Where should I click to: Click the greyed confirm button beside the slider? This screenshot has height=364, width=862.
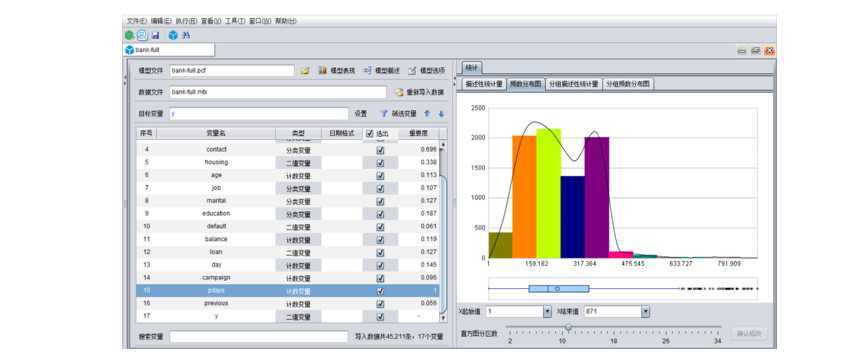[x=749, y=333]
